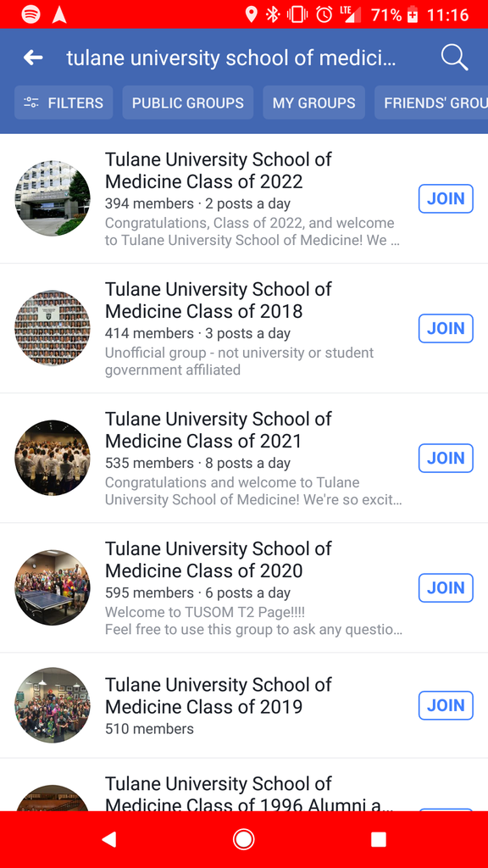Open Class of 2022 group building thumbnail

click(x=53, y=198)
